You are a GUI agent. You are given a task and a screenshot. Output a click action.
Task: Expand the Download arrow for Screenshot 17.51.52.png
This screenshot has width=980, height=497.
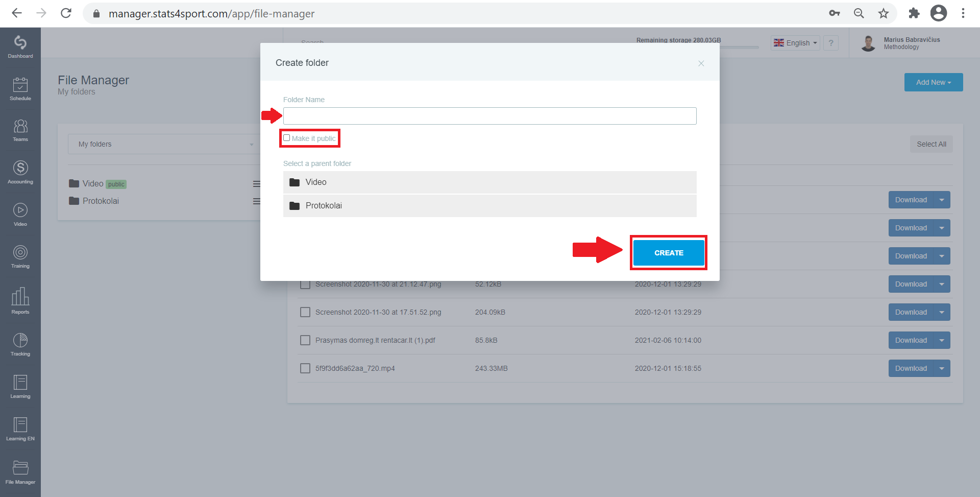[x=942, y=312]
